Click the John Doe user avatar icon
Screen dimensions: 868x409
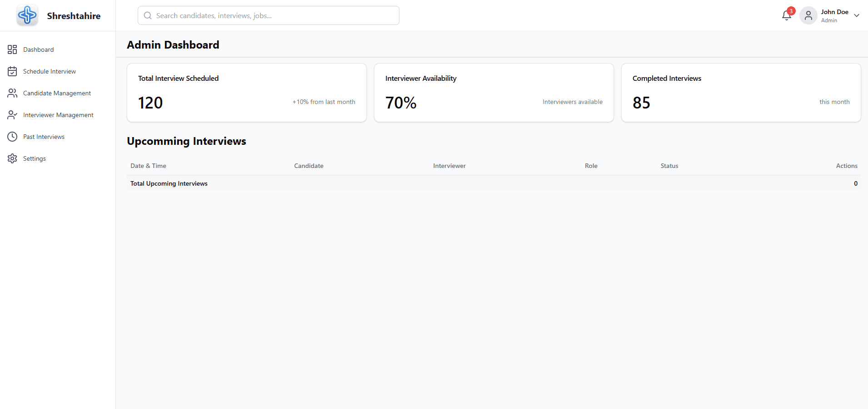(808, 16)
